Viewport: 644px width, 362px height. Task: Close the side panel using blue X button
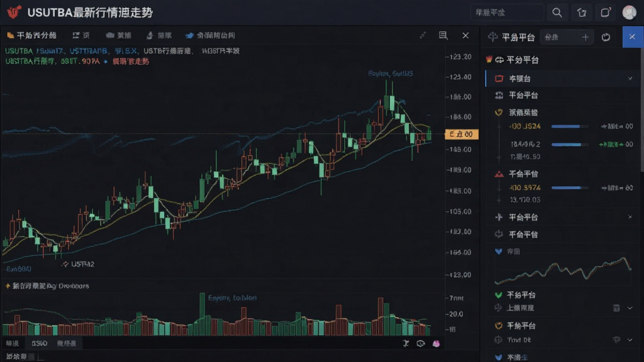633,37
